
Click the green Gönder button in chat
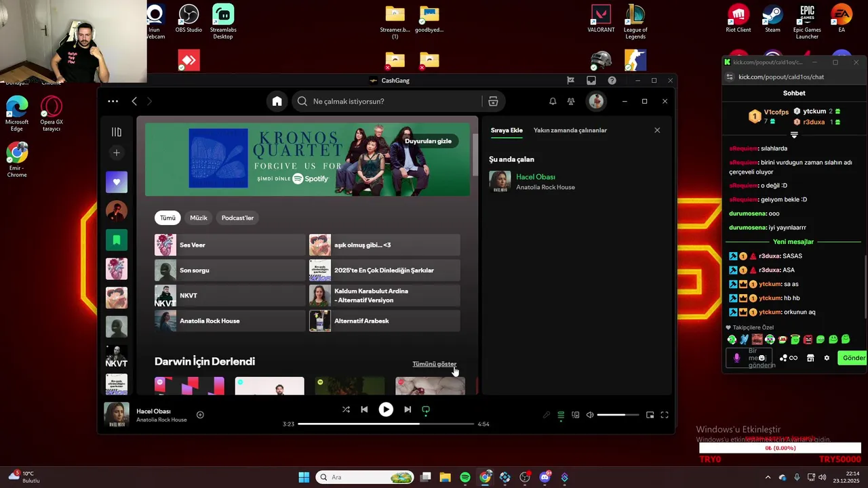click(854, 358)
